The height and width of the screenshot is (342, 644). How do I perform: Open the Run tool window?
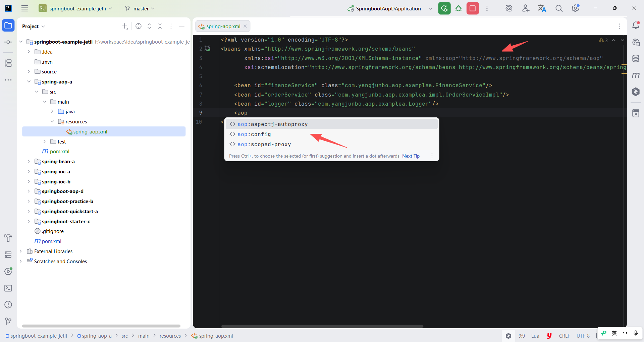8,271
